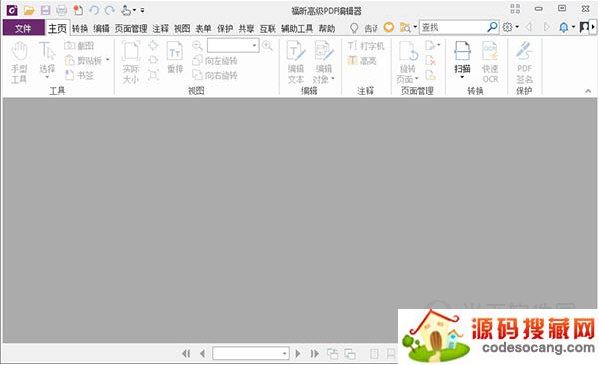This screenshot has width=599, height=365.
Task: Switch to the 主页 ribbon tab
Action: pos(58,28)
